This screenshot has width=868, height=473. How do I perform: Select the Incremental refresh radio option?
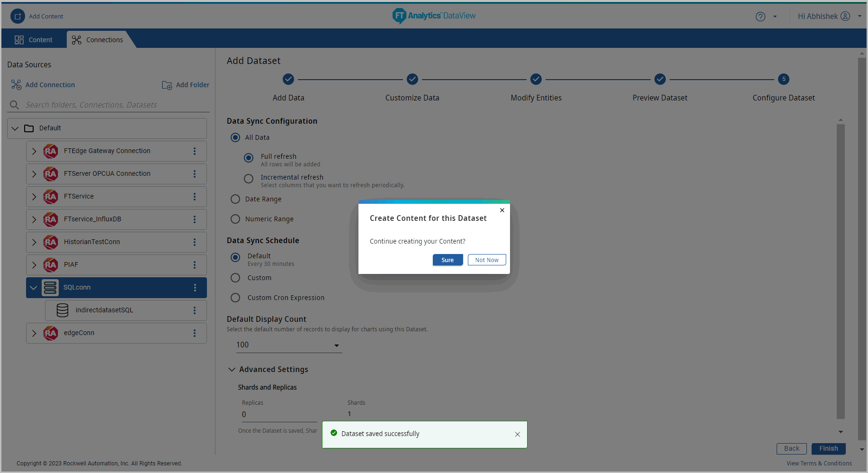(x=249, y=179)
